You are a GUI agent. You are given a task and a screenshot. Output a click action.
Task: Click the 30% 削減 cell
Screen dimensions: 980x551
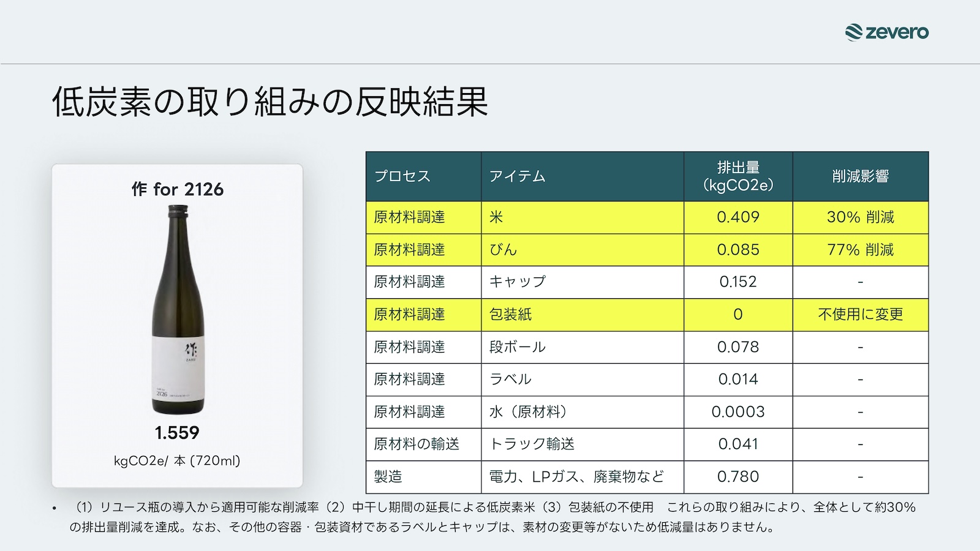(860, 217)
